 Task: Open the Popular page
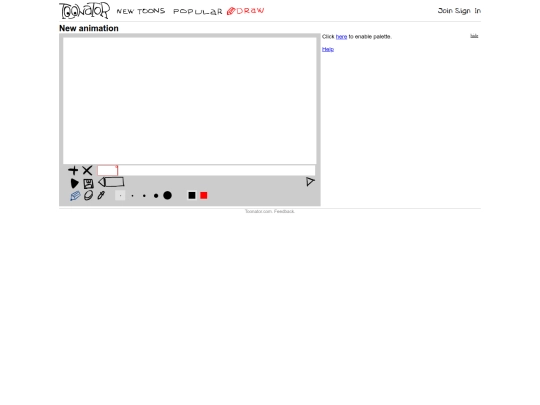tap(198, 12)
